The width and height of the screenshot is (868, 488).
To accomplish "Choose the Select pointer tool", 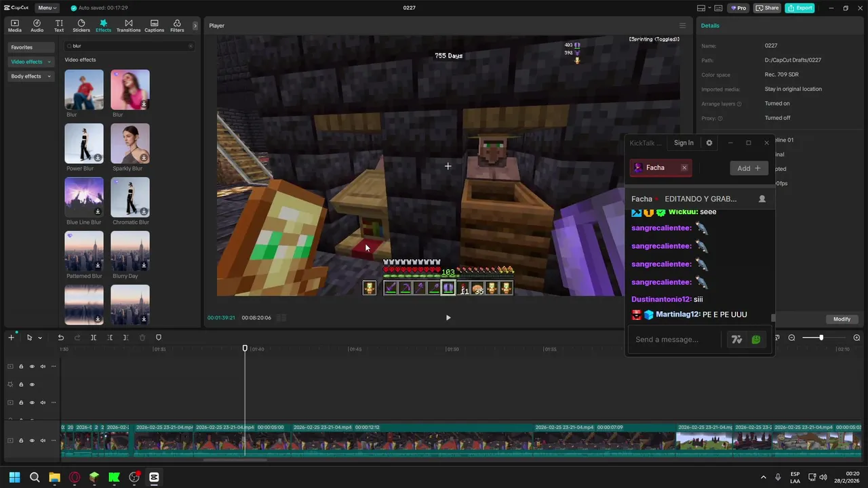I will click(x=29, y=338).
